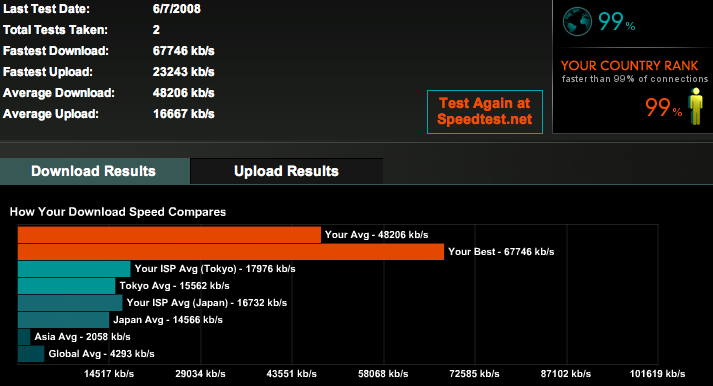Click the Asia Avg 2058 kb/s bar
This screenshot has width=713, height=386.
click(x=24, y=337)
